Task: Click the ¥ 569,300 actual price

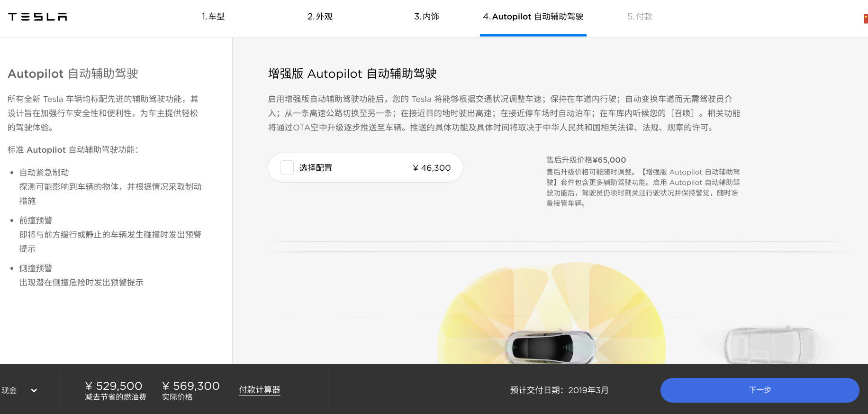Action: pyautogui.click(x=191, y=386)
